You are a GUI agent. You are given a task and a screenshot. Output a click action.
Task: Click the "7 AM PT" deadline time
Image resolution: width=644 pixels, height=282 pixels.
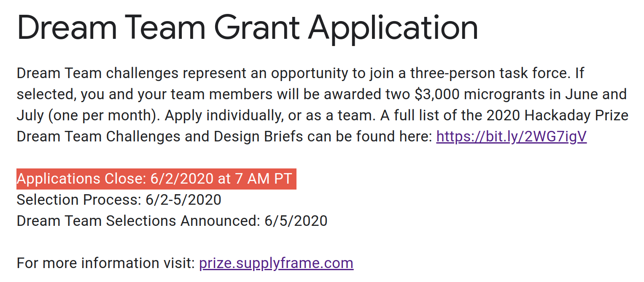coord(263,179)
